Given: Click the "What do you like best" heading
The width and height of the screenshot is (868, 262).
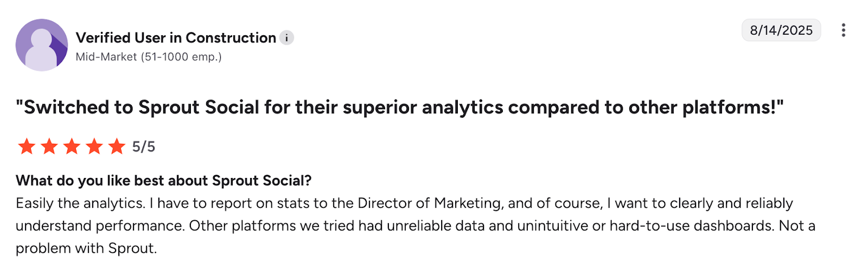Looking at the screenshot, I should tap(163, 181).
